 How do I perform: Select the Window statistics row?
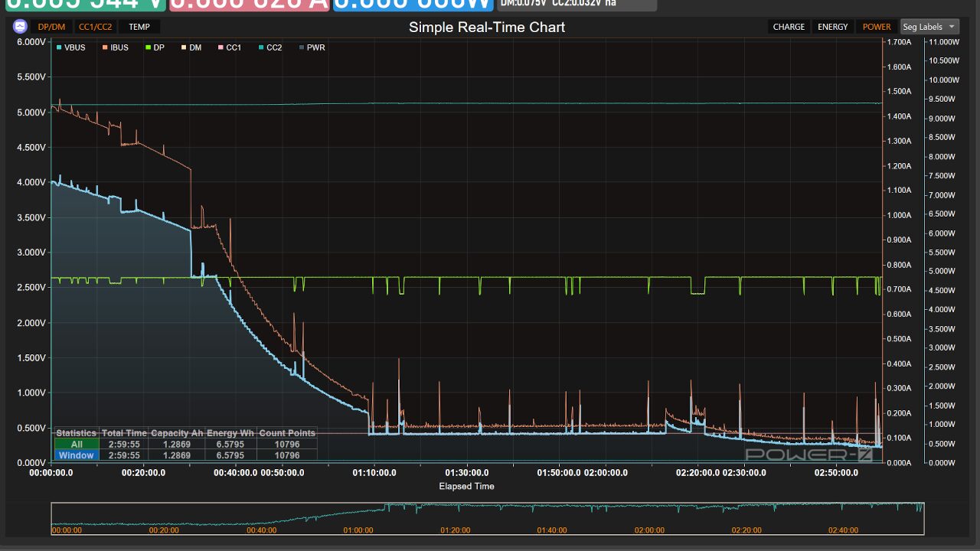click(x=185, y=455)
